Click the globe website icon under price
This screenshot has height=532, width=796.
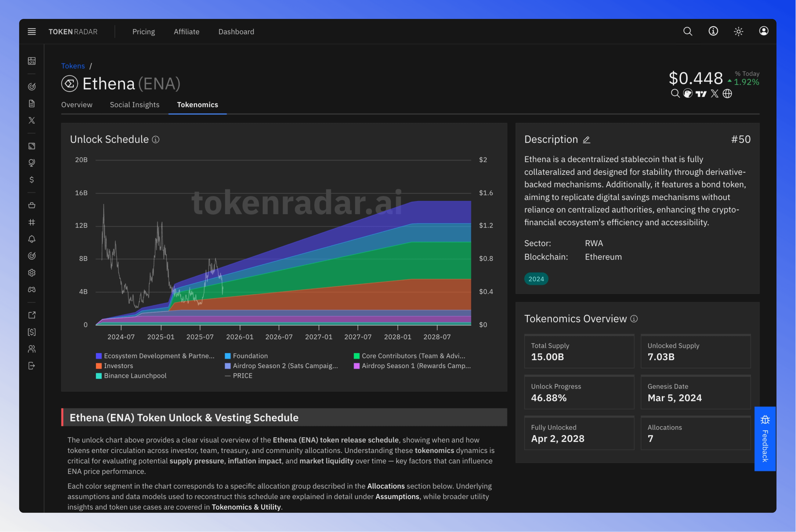click(x=727, y=94)
